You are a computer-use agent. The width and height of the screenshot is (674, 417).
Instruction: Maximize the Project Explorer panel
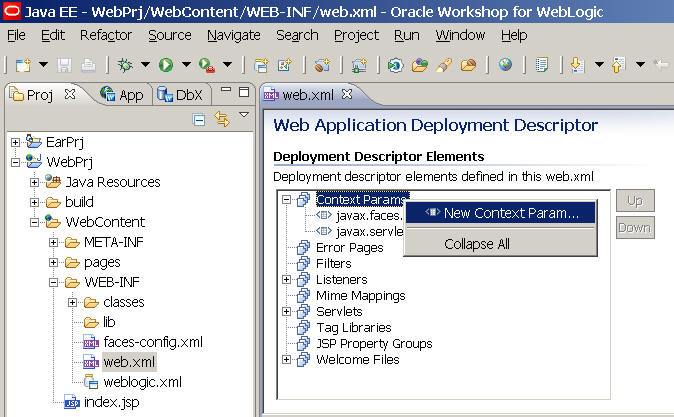pyautogui.click(x=244, y=92)
